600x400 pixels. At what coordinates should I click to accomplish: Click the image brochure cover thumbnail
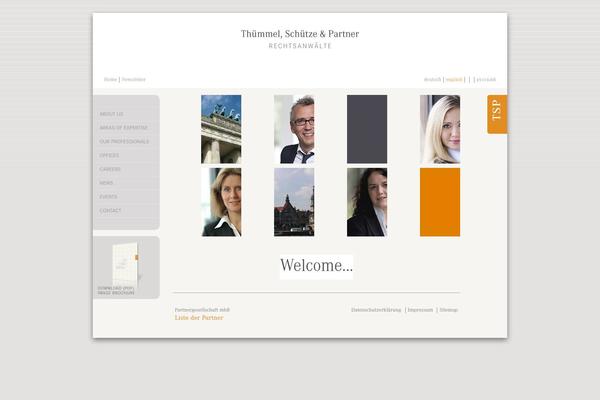click(125, 264)
